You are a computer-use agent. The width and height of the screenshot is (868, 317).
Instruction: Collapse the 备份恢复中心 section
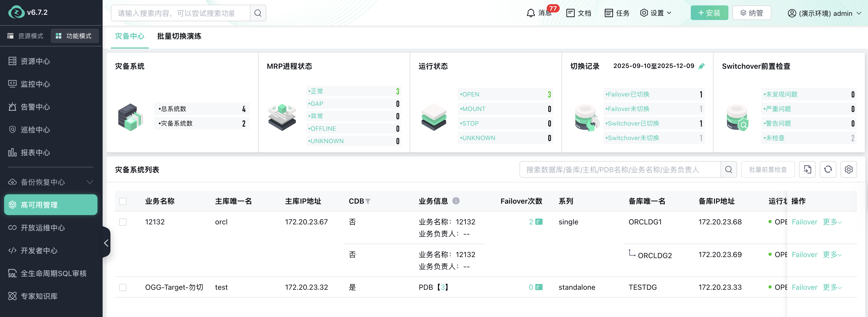(89, 182)
